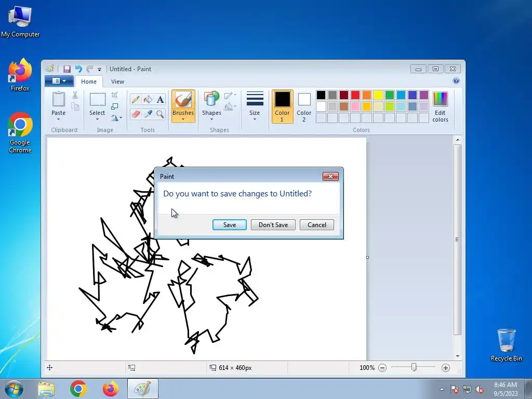Open the Paint file menu dropdown
Screen dimensions: 532x399
[59, 81]
